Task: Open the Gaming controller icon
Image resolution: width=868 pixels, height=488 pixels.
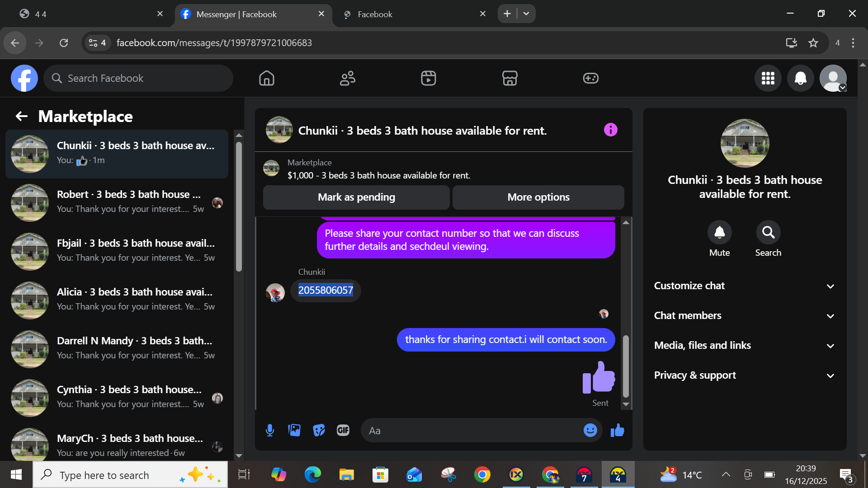Action: (x=591, y=78)
